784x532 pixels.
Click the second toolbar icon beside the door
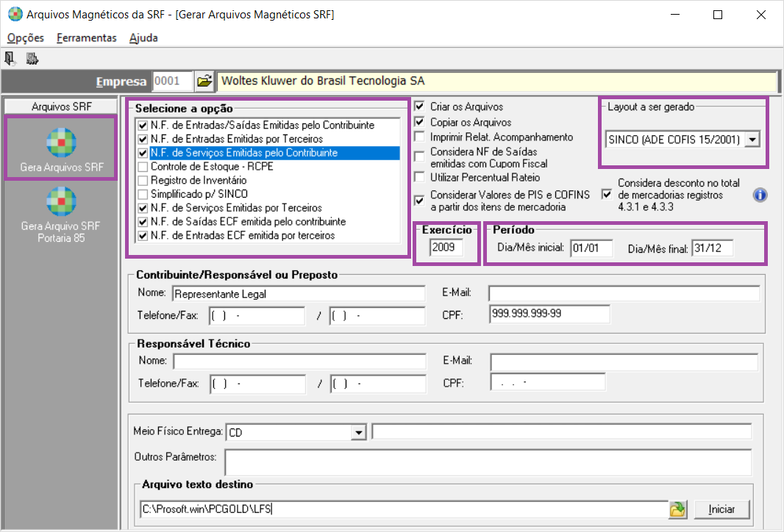32,59
